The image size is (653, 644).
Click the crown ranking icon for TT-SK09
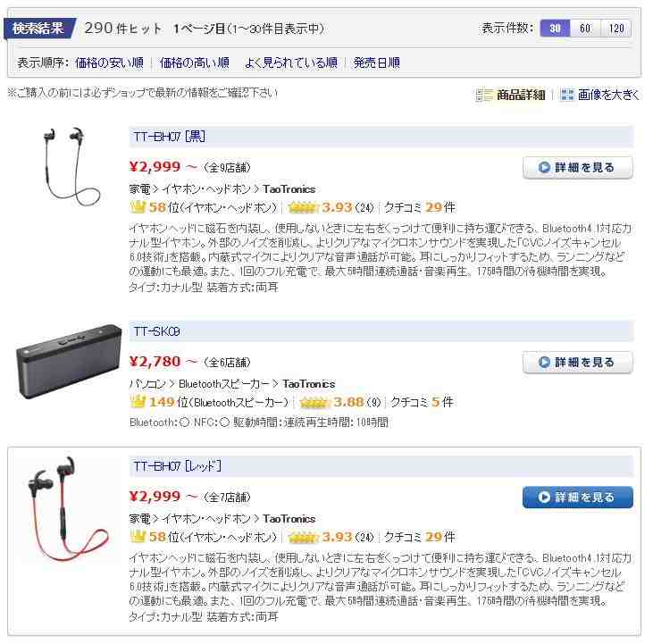tap(138, 402)
